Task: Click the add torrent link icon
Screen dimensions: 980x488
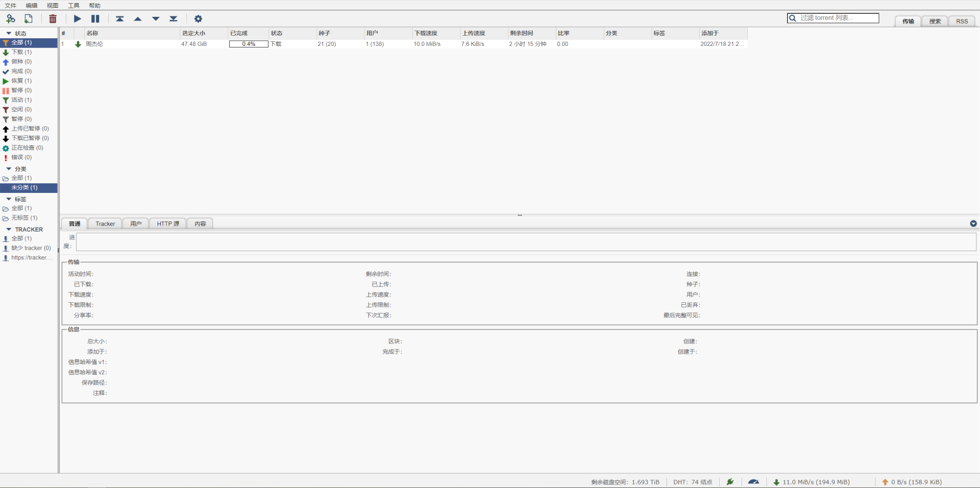Action: click(x=11, y=19)
